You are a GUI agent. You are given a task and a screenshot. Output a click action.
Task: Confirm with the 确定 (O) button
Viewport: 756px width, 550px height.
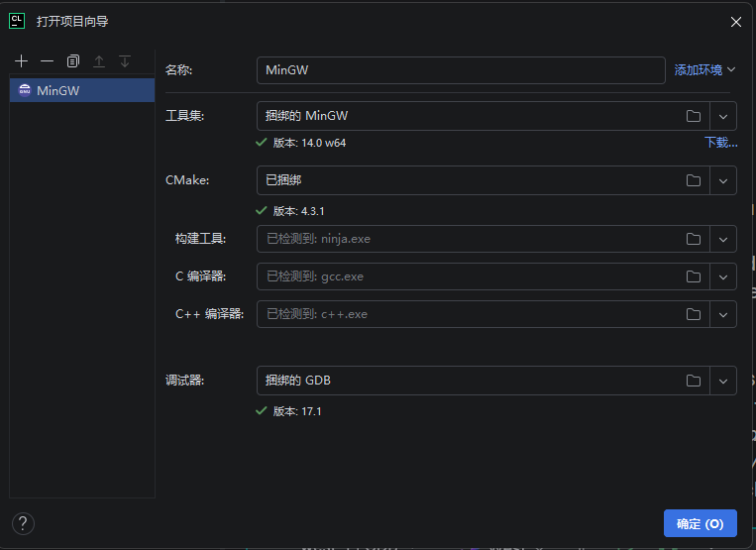(701, 523)
